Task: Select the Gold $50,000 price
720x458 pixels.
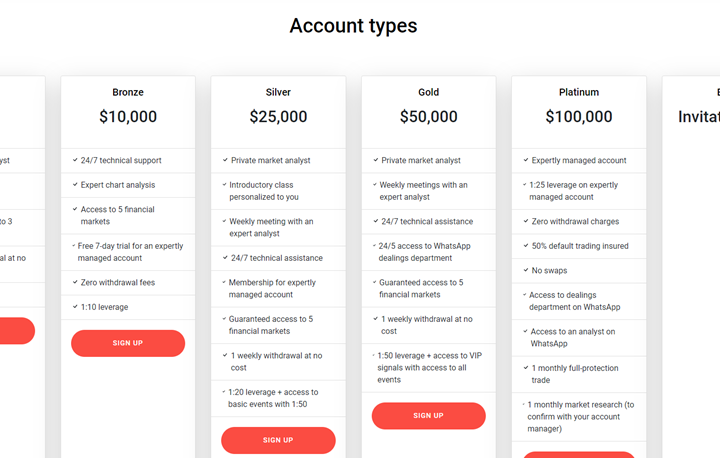Action: coord(428,117)
